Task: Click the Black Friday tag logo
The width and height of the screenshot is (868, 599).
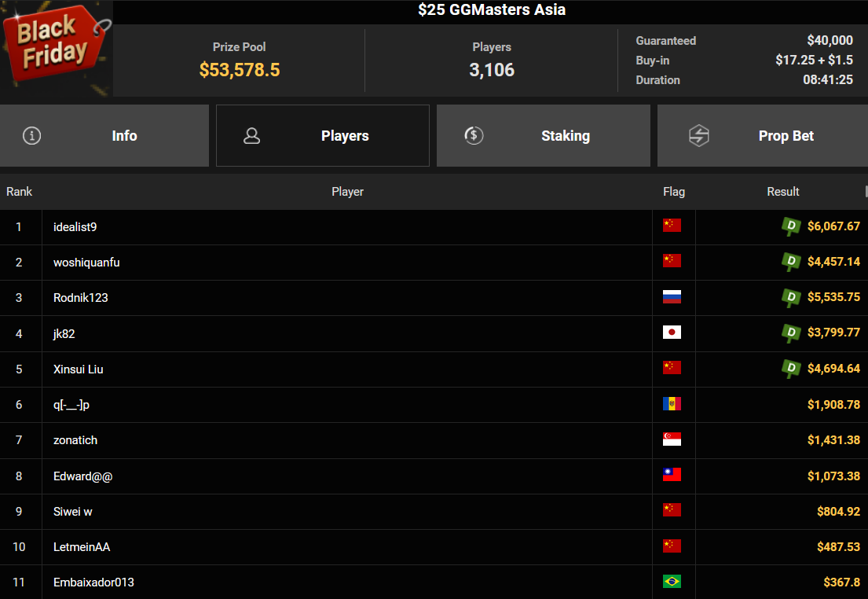Action: [x=53, y=47]
